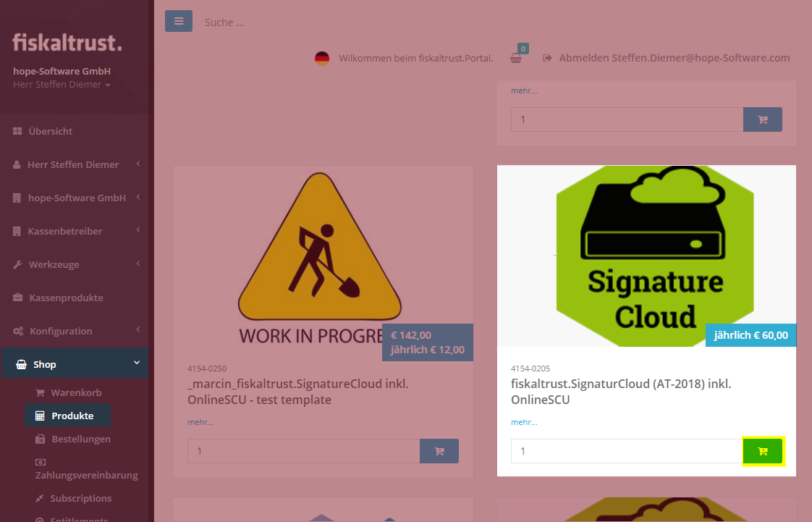Viewport: 812px width, 522px height.
Task: Click the Konfiguration gears icon
Action: tap(18, 332)
